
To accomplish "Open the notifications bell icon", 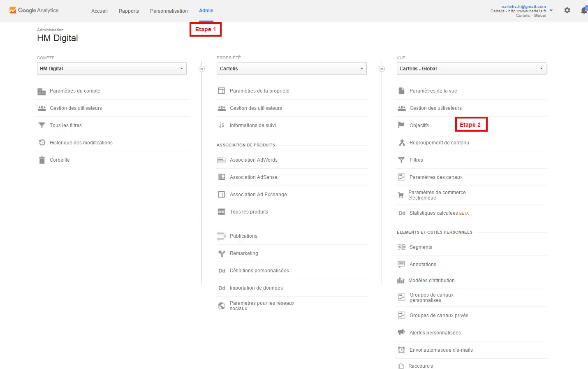I will (x=583, y=11).
